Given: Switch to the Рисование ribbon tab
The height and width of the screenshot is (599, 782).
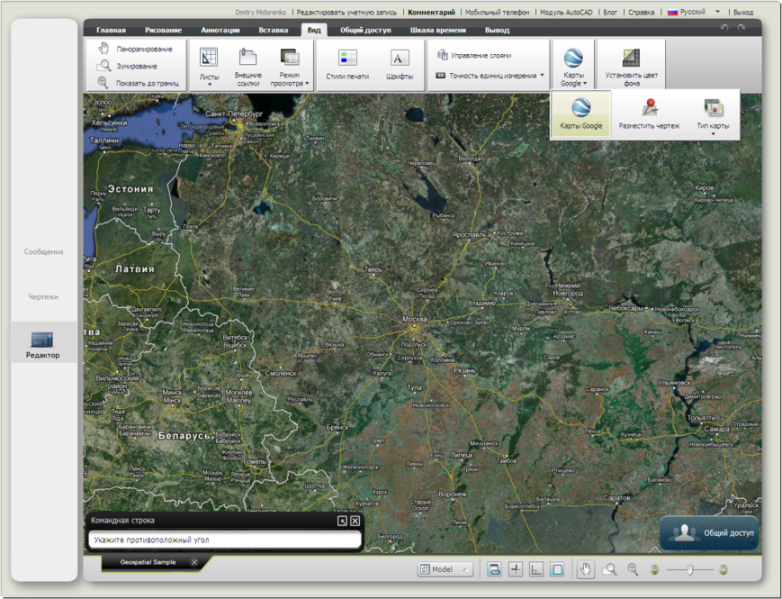Looking at the screenshot, I should pyautogui.click(x=163, y=30).
